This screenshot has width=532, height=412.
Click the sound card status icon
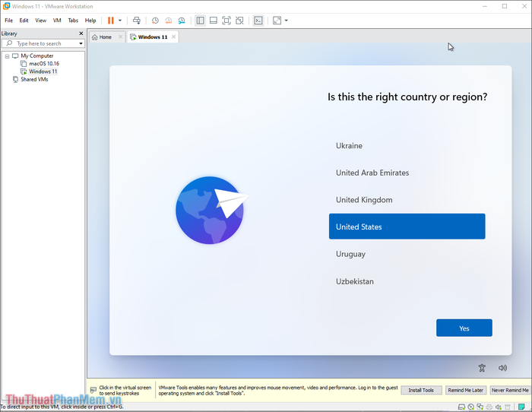point(498,407)
